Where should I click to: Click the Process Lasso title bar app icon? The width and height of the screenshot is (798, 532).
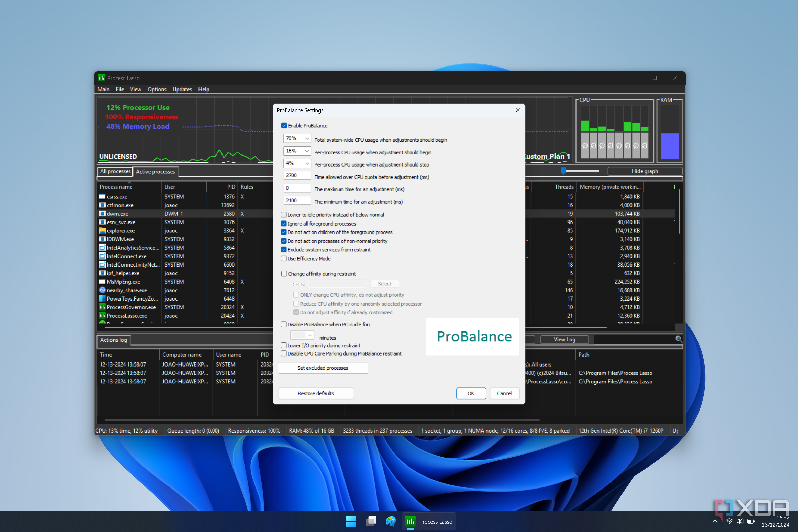[102, 78]
